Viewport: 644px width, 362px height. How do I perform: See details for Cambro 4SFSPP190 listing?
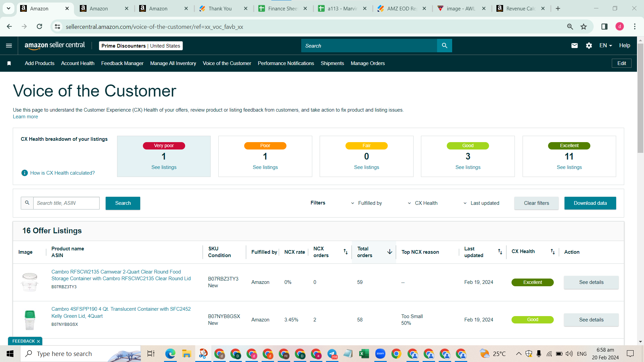(591, 320)
